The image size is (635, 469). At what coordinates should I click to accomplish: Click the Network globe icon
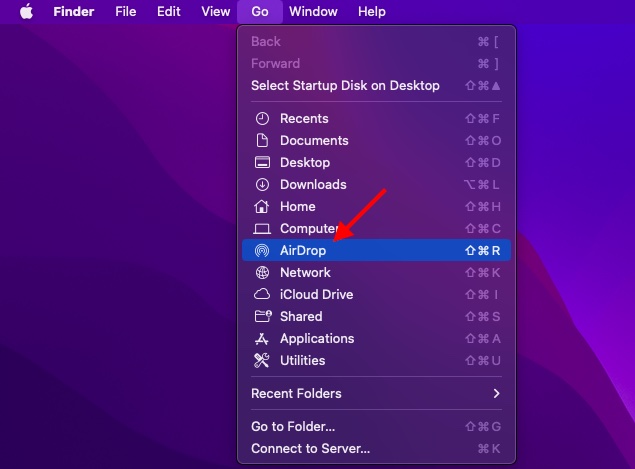click(x=262, y=273)
